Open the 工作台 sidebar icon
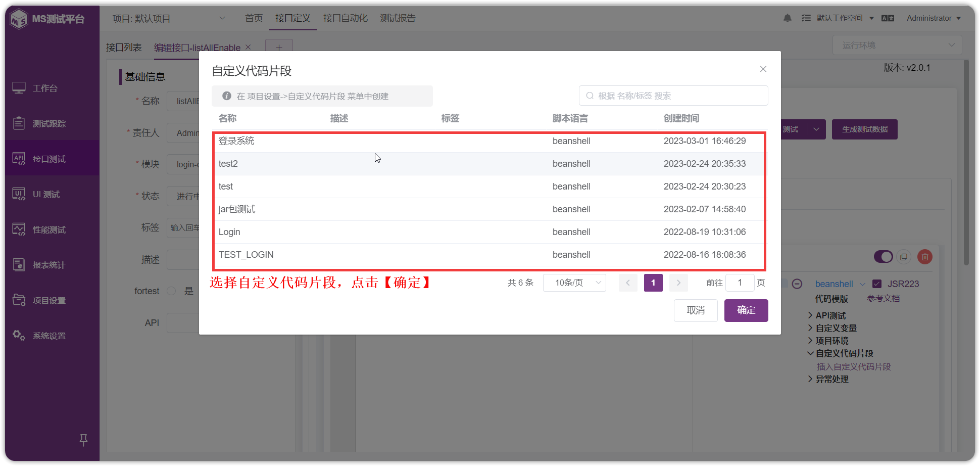The height and width of the screenshot is (466, 980). [x=19, y=88]
